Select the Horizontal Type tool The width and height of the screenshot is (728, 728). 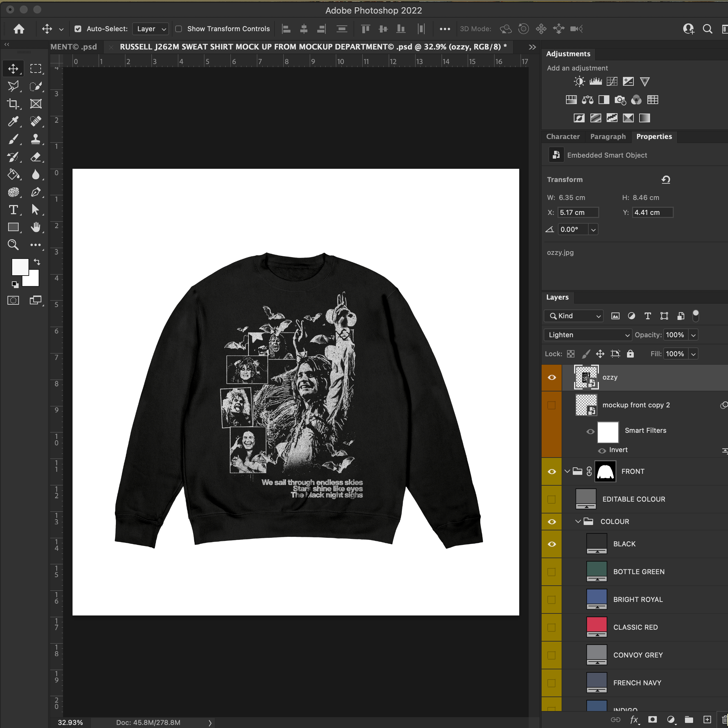coord(13,209)
